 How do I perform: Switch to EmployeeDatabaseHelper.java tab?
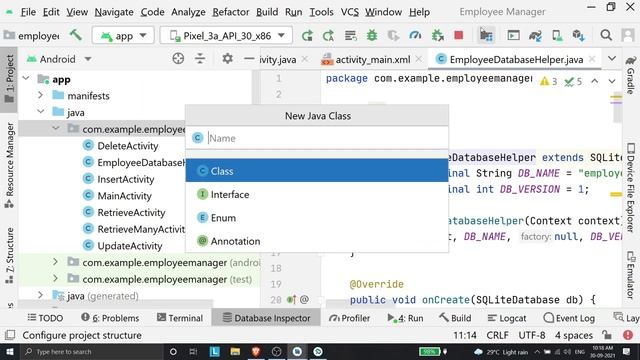pyautogui.click(x=516, y=60)
